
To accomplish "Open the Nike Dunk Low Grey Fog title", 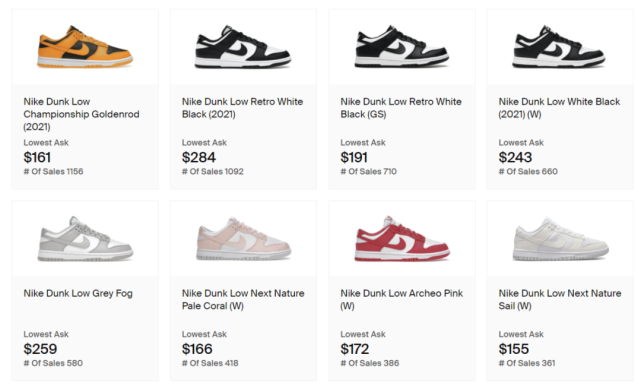I will click(x=78, y=293).
